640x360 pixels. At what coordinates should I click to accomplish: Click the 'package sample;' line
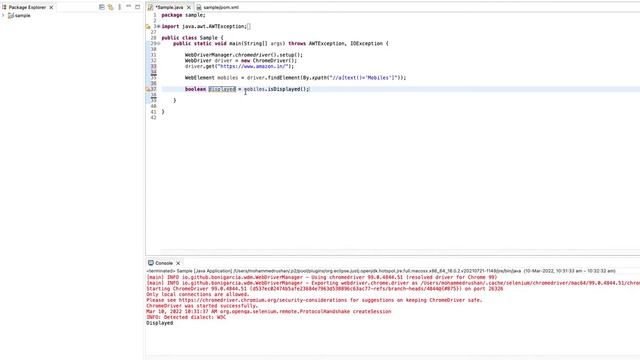183,15
